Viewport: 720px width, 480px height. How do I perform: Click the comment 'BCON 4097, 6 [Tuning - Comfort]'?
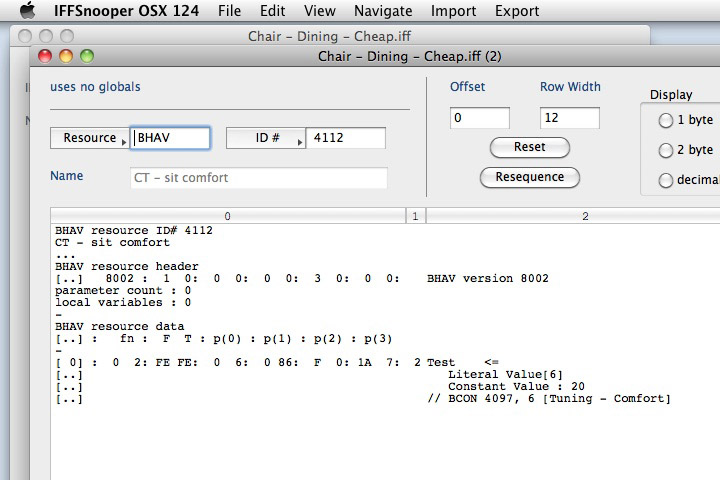tap(549, 398)
